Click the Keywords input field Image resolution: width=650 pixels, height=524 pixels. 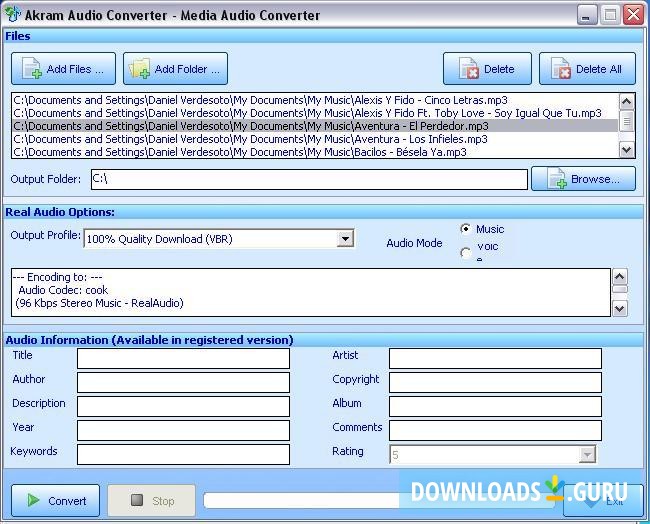coord(183,454)
